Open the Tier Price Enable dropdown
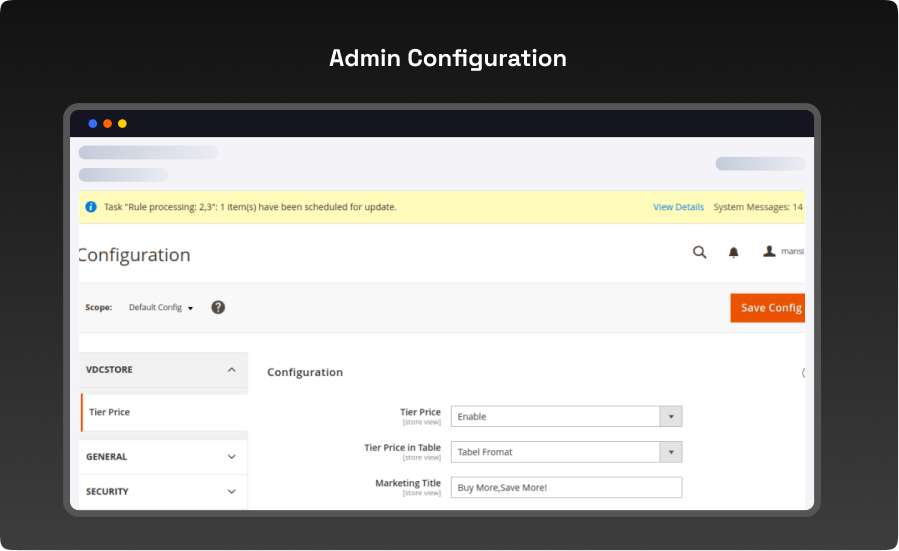This screenshot has height=551, width=899. [x=566, y=416]
